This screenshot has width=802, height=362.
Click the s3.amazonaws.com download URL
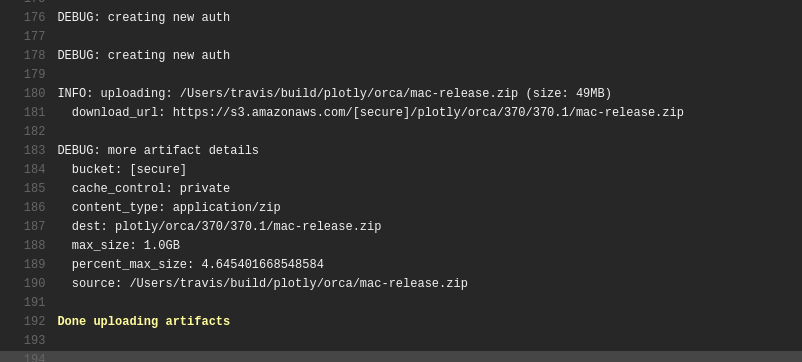pos(428,112)
